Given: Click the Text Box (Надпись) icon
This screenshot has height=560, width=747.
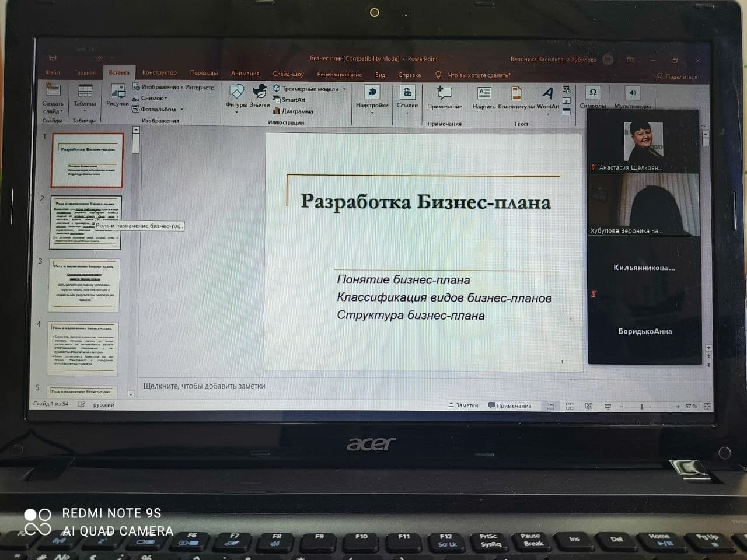Looking at the screenshot, I should tap(484, 93).
